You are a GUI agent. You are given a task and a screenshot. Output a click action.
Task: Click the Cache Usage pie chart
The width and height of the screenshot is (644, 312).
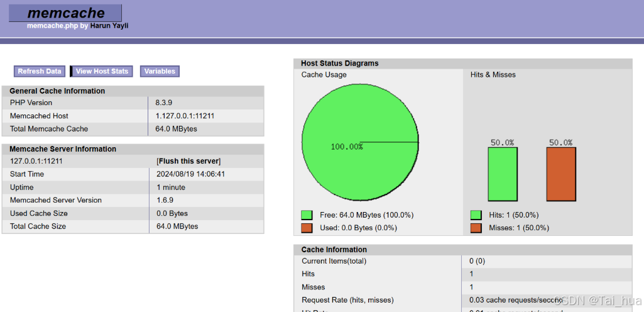pyautogui.click(x=360, y=142)
